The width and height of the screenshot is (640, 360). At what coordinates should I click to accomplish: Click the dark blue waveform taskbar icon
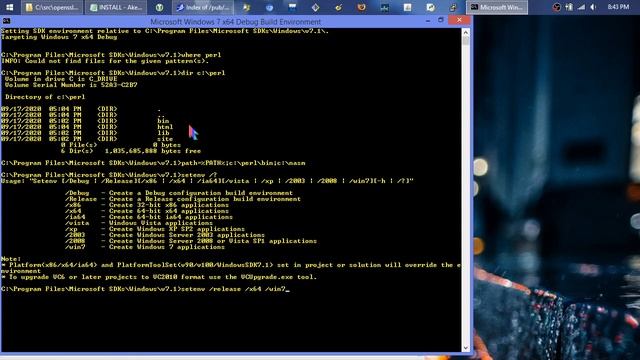[384, 7]
